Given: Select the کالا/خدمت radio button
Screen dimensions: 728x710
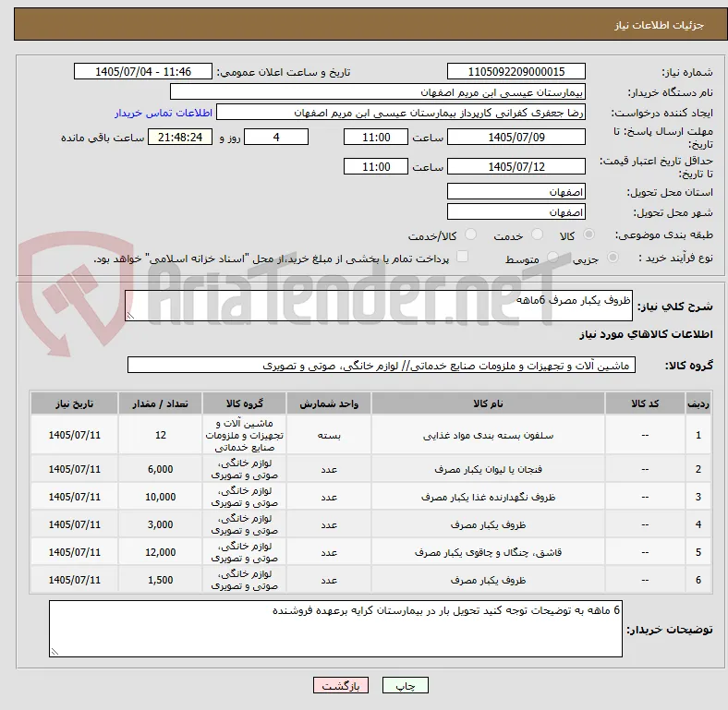Looking at the screenshot, I should (x=470, y=235).
